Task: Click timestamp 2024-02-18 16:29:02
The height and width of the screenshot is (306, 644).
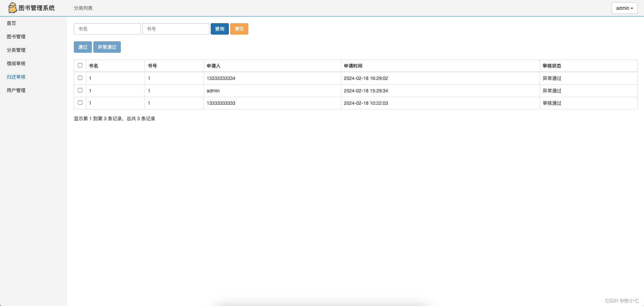Action: 366,78
